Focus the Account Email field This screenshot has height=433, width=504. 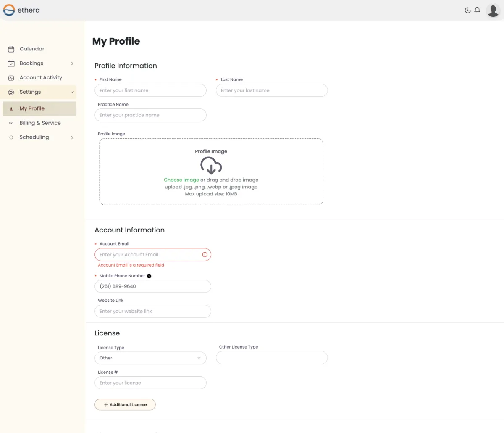coord(153,255)
